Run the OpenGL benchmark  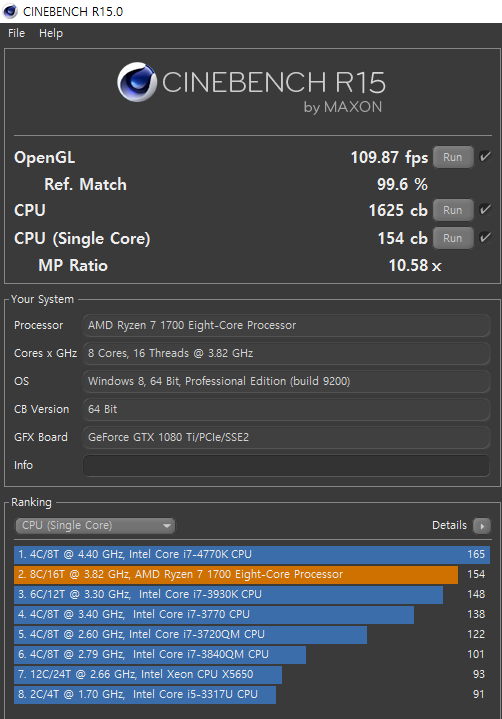pos(453,157)
